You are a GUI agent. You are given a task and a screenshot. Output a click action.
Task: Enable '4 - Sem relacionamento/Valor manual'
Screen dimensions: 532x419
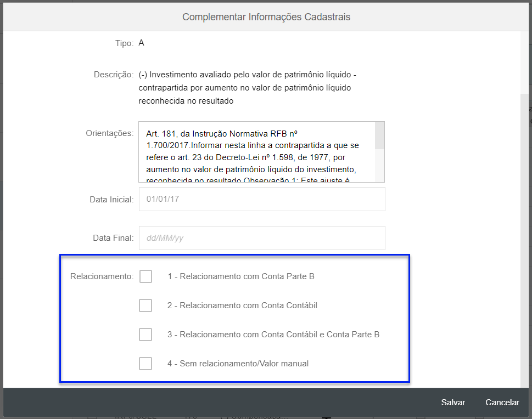145,364
